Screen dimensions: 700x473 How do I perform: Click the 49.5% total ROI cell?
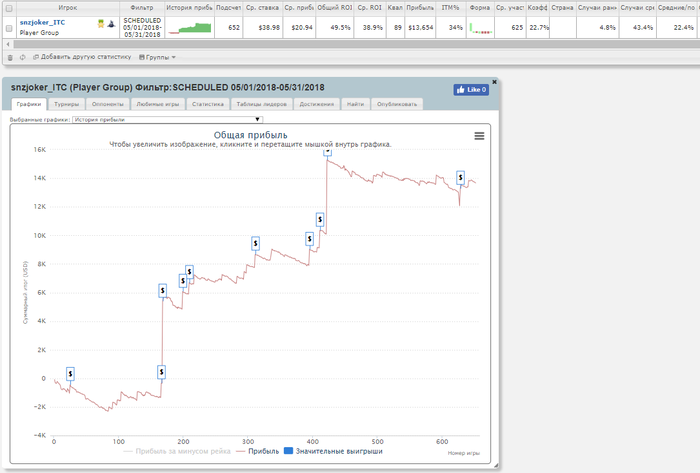335,28
